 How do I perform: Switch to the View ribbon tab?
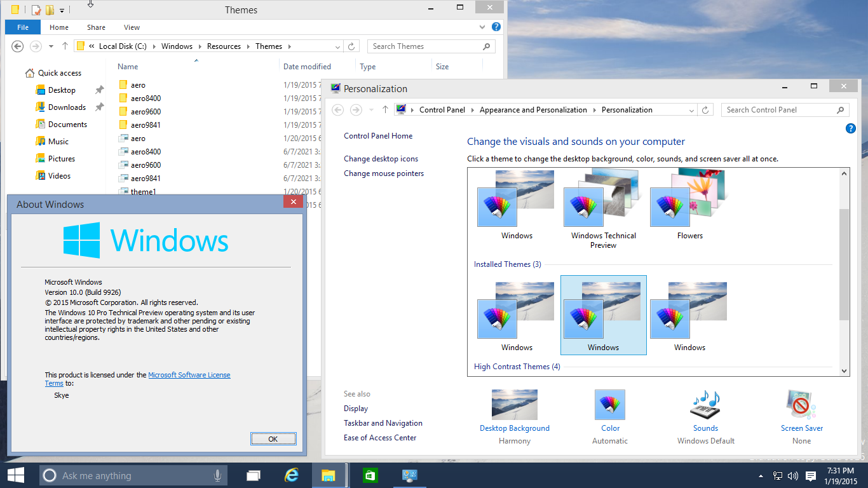(x=132, y=27)
